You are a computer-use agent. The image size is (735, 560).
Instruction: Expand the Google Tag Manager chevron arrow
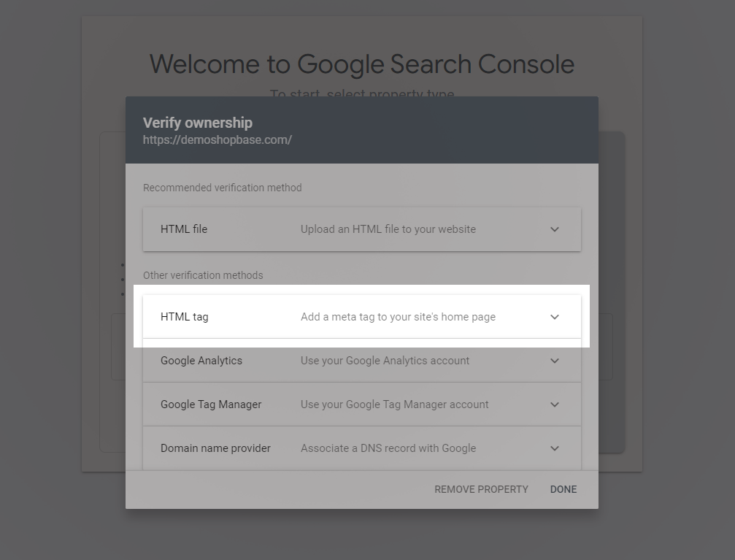pos(555,404)
